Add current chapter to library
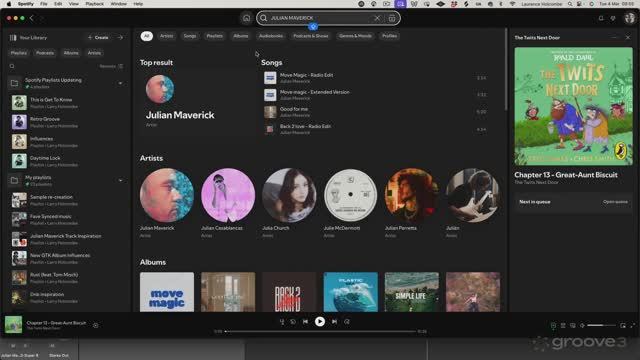The width and height of the screenshot is (640, 360). click(x=96, y=325)
